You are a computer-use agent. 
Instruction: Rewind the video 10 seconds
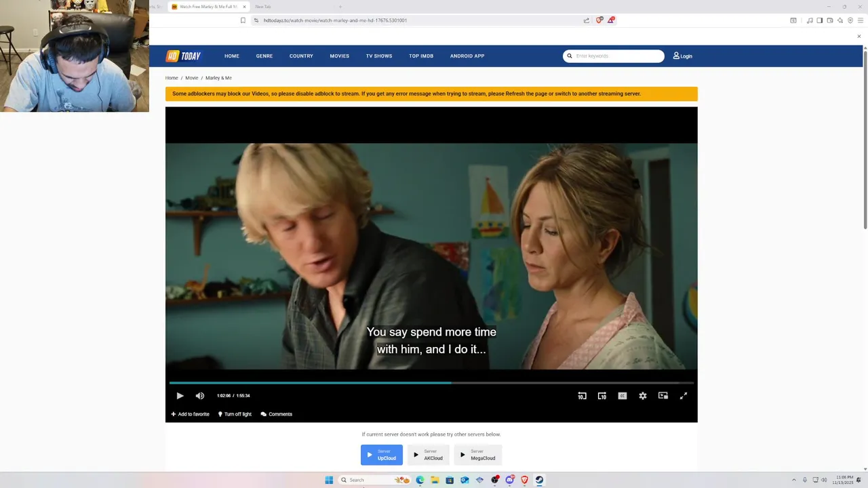point(582,396)
